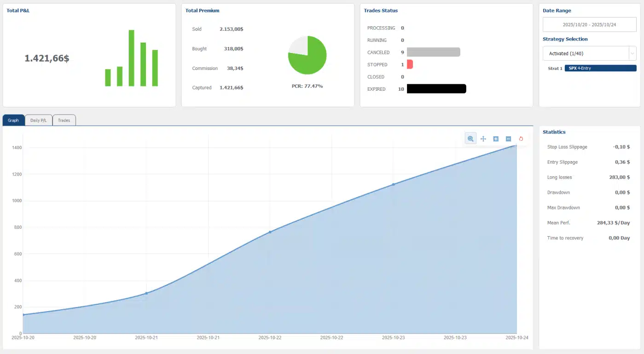
Task: Toggle the EXPIRED trades black bar
Action: coord(436,88)
